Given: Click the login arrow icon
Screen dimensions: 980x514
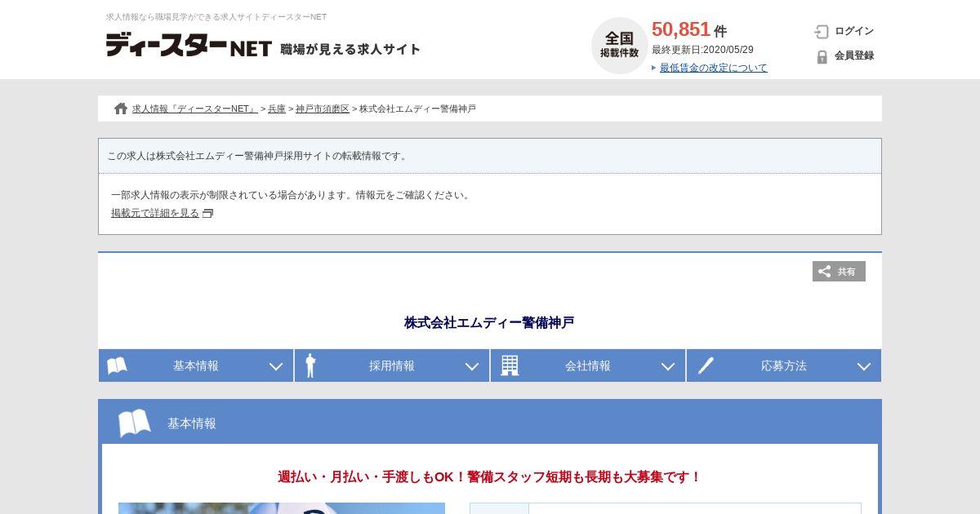Looking at the screenshot, I should [822, 32].
